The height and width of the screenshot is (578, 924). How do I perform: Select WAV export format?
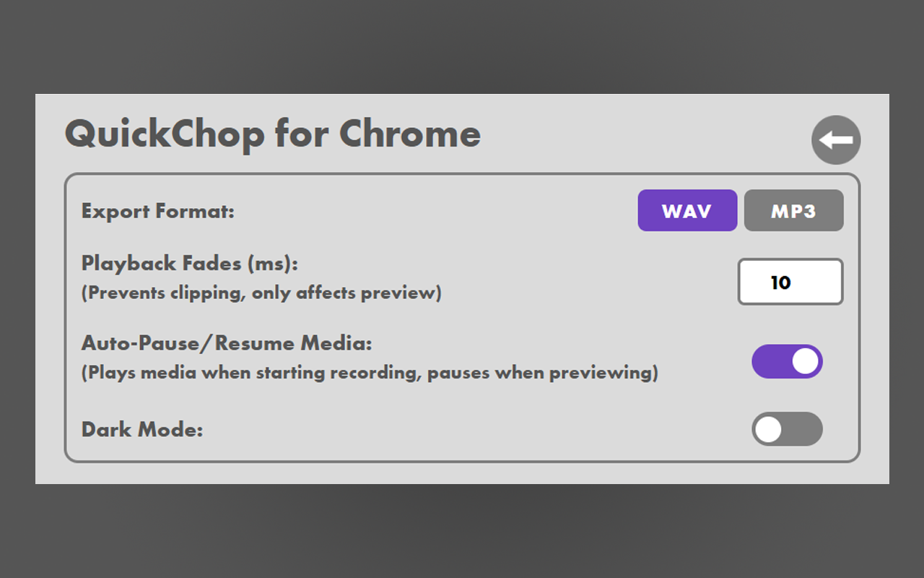[687, 211]
